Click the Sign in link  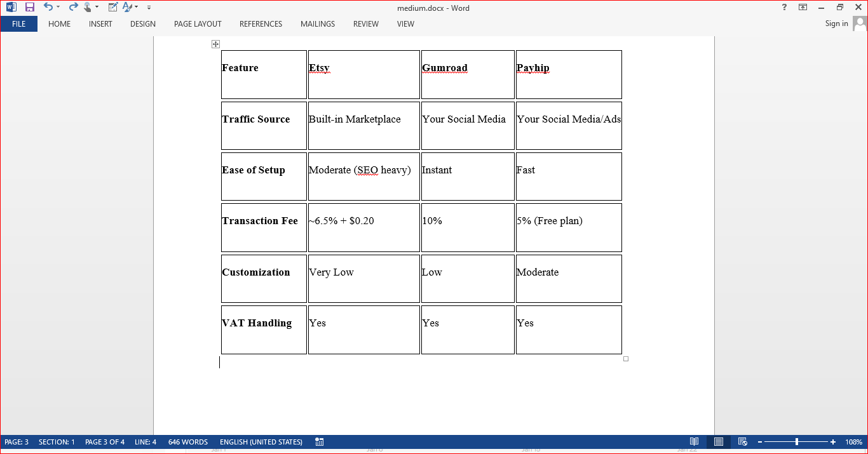(x=836, y=23)
